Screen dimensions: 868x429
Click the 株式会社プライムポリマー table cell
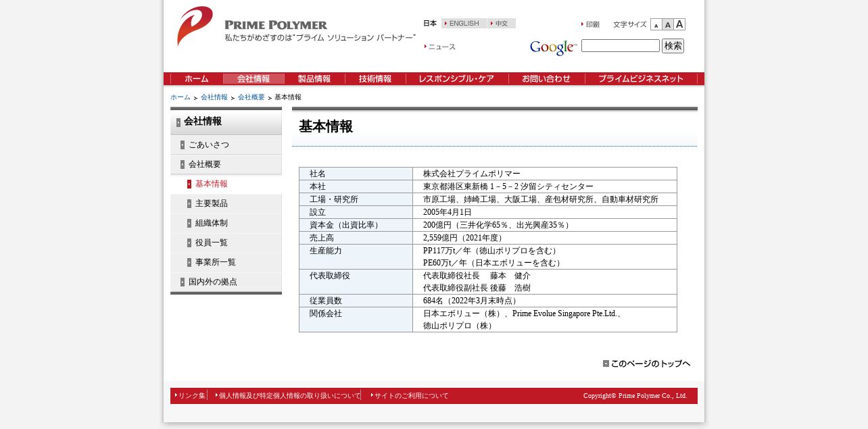pyautogui.click(x=545, y=174)
